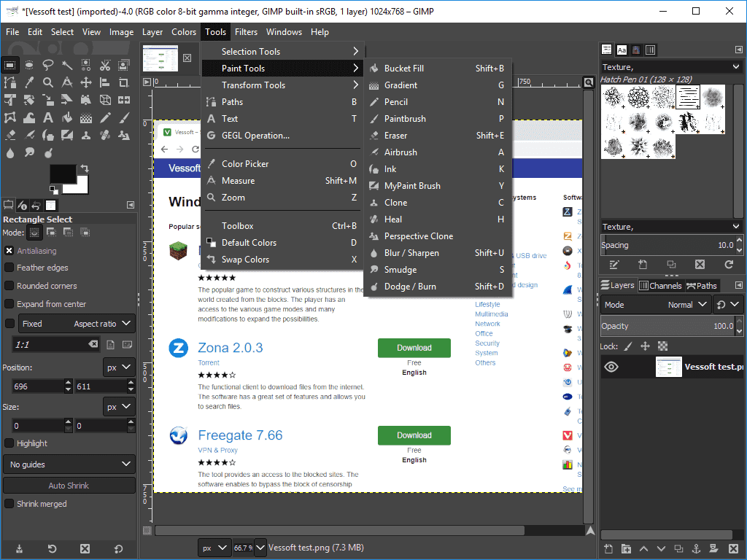Create a new layer group

(626, 548)
